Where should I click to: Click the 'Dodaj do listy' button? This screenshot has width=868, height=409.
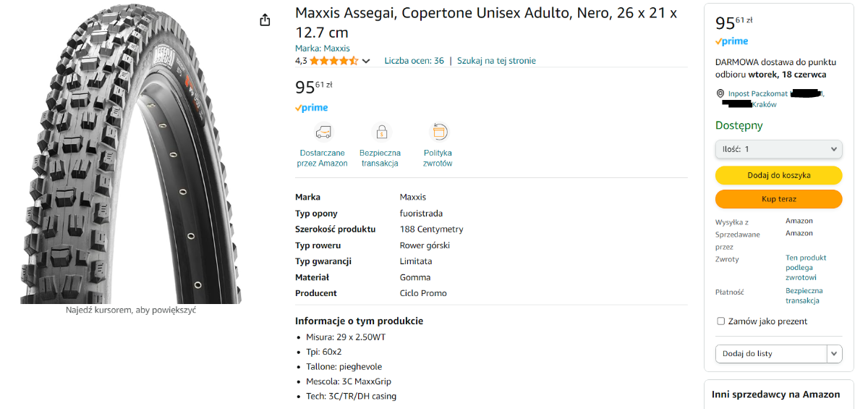[x=770, y=353]
